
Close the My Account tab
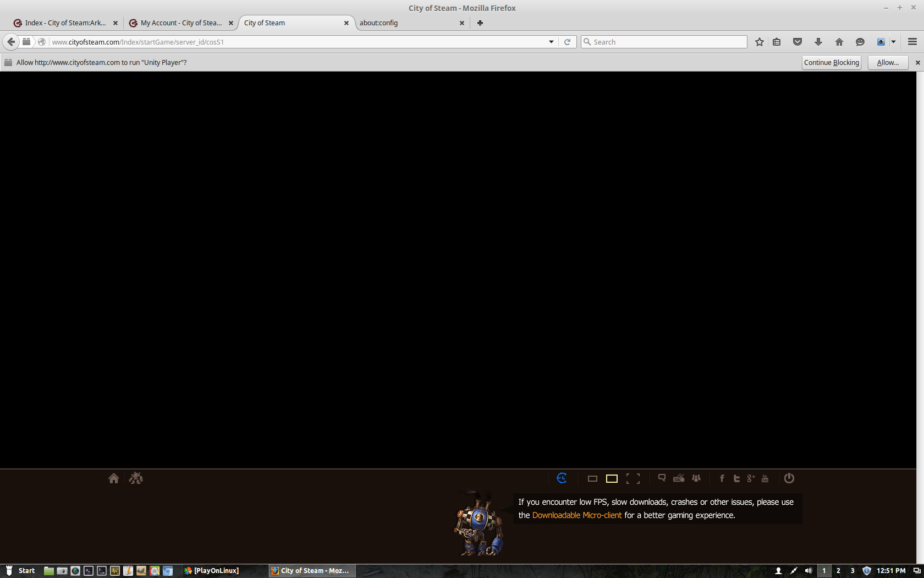231,23
